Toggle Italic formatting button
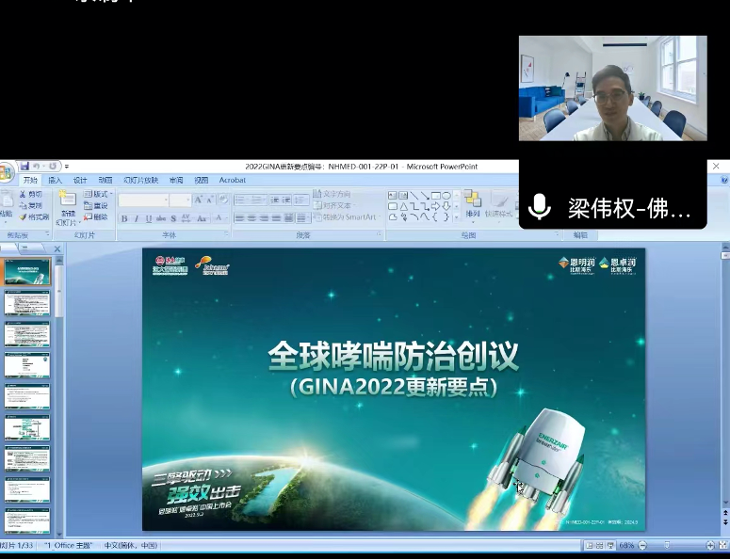 (137, 218)
